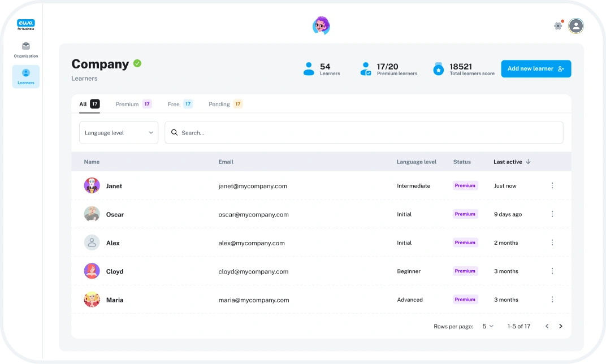
Task: Open the three-dot menu for Oscar
Action: click(552, 214)
